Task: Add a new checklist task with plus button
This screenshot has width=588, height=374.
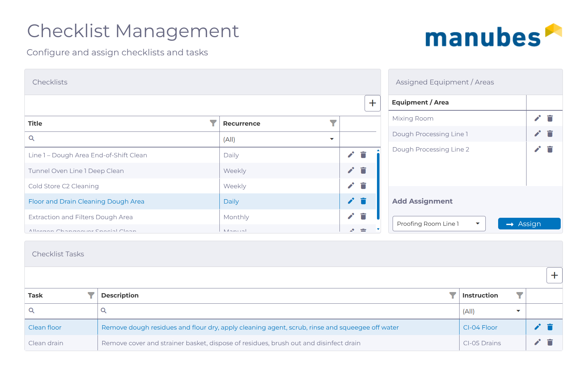Action: (555, 275)
